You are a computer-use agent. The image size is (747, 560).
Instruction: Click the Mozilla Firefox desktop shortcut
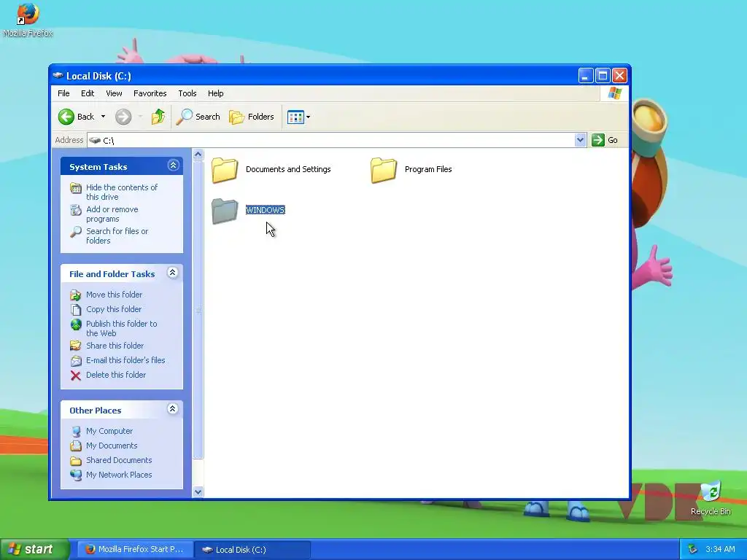[28, 20]
